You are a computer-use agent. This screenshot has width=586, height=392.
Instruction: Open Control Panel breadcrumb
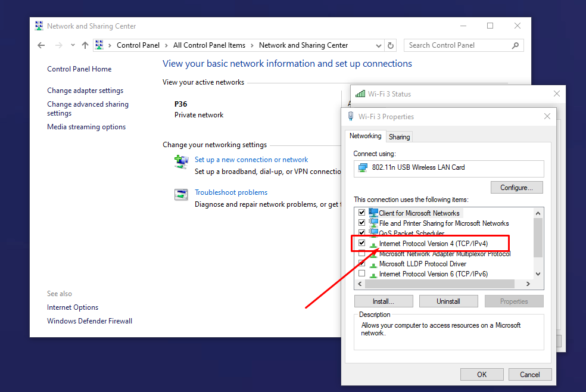click(x=138, y=45)
